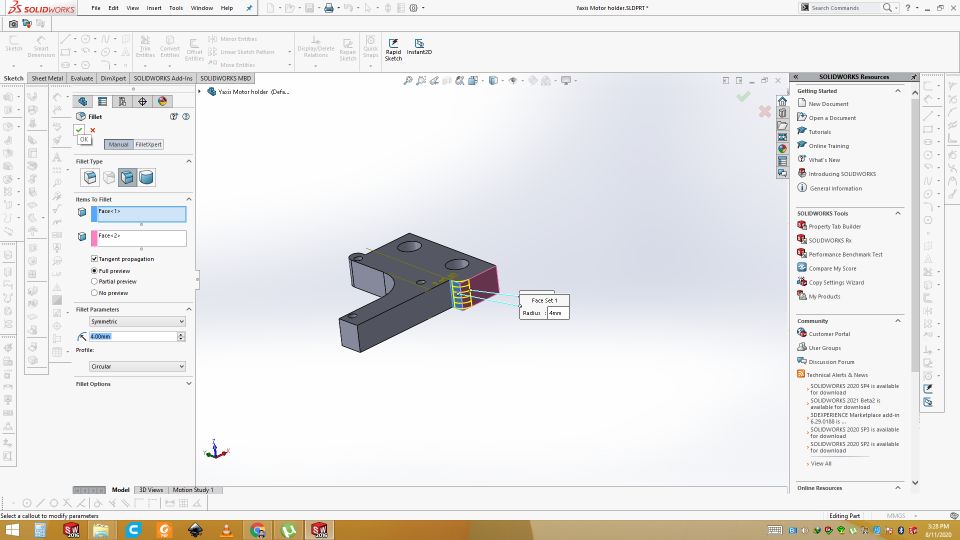Click View All news link

[x=821, y=463]
